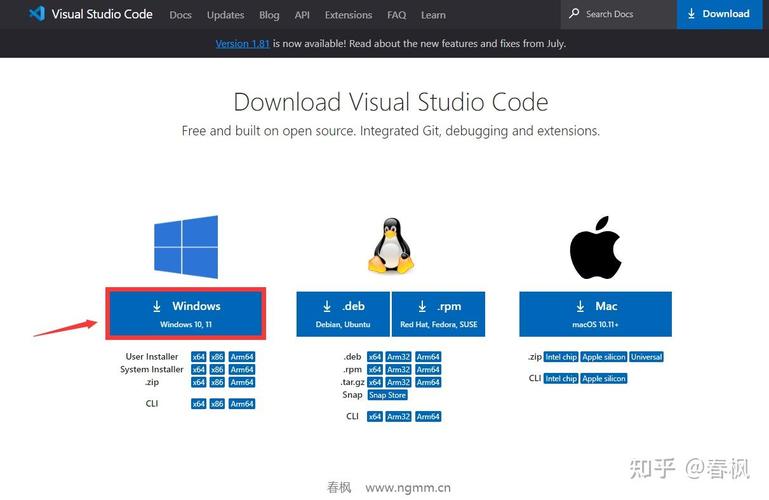Select System Installer x64 for Windows
The height and width of the screenshot is (500, 769).
[199, 370]
